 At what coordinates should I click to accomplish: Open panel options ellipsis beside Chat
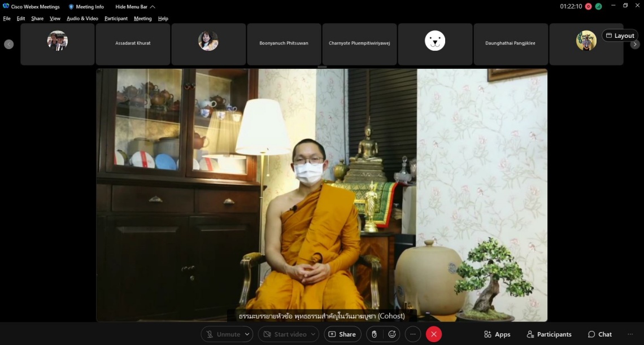pos(630,334)
